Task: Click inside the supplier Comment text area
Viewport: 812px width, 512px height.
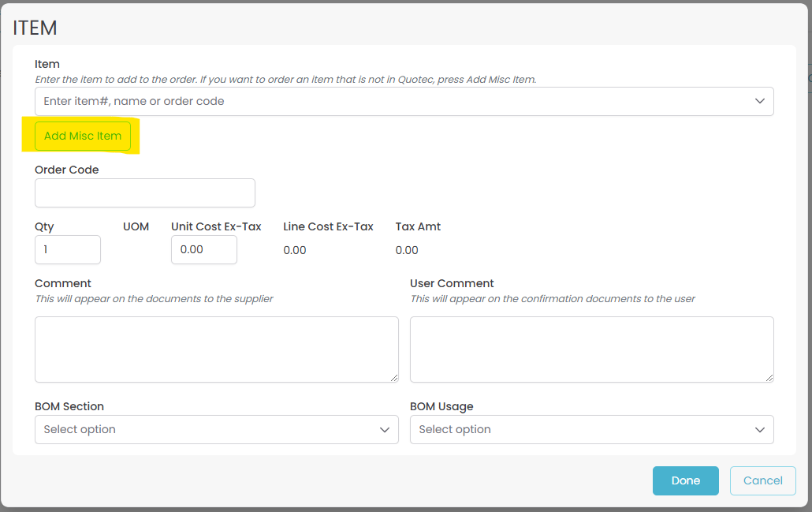Action: [216, 349]
